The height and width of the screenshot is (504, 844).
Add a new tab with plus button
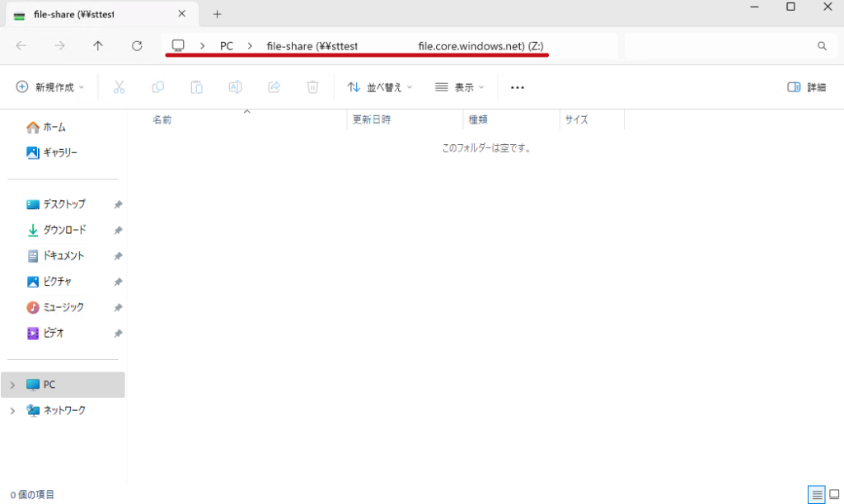pos(218,14)
